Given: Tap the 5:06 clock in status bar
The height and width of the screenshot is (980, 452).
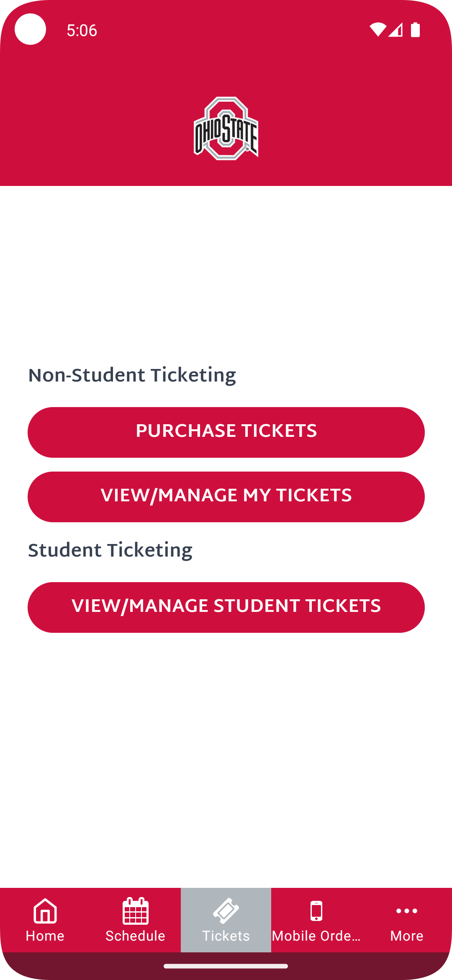Looking at the screenshot, I should point(82,30).
